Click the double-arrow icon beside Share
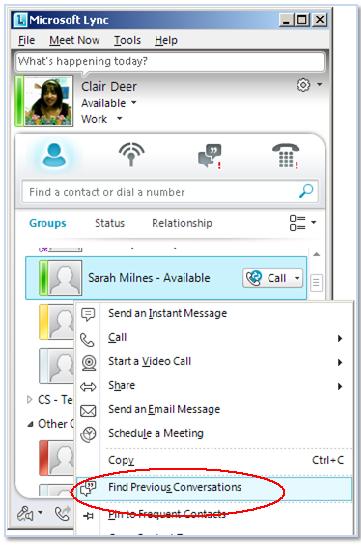Viewport: 361px width, 547px height. pyautogui.click(x=88, y=387)
